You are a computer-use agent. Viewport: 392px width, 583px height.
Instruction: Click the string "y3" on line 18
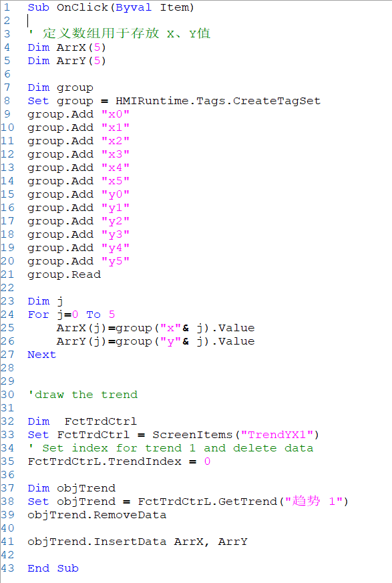(116, 234)
